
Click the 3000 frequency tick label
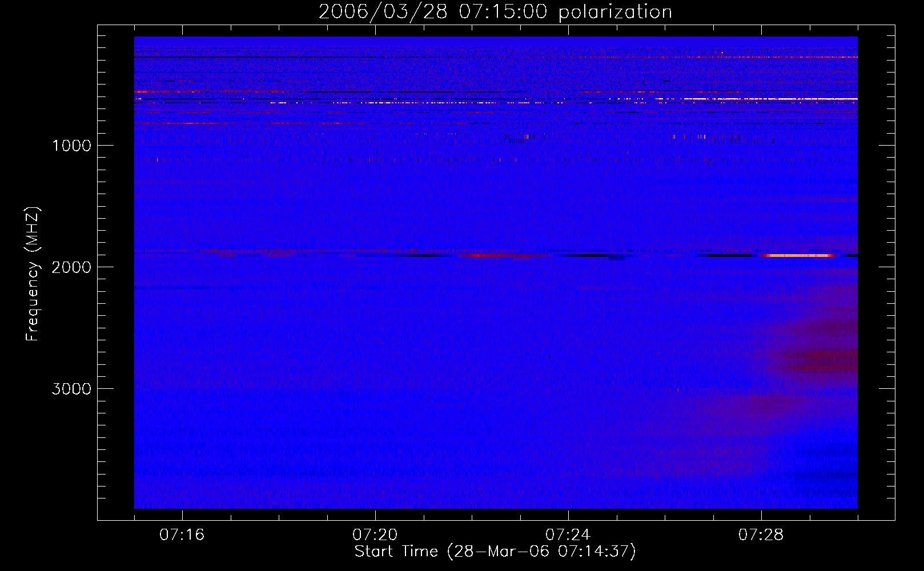pos(71,389)
